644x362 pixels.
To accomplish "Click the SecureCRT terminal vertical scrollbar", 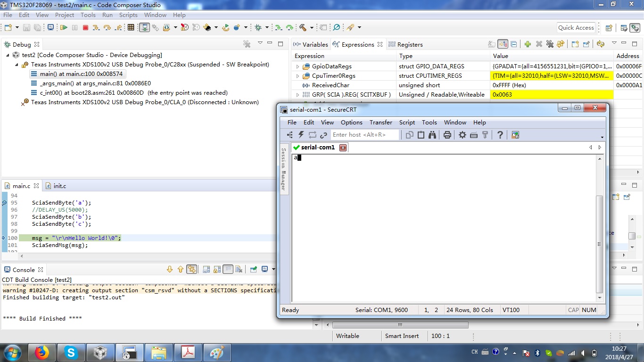I will (600, 228).
